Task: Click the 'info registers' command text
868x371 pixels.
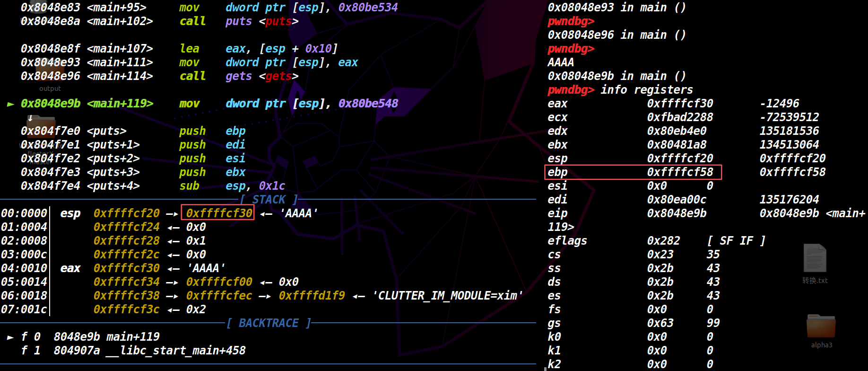Action: coord(646,90)
